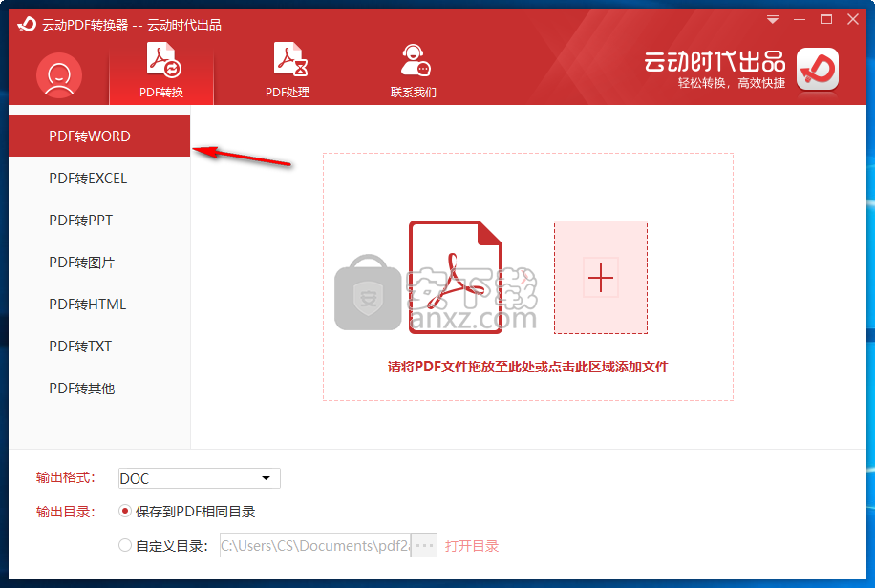Image resolution: width=875 pixels, height=588 pixels.
Task: Select PDF转图片 option
Action: pyautogui.click(x=82, y=262)
